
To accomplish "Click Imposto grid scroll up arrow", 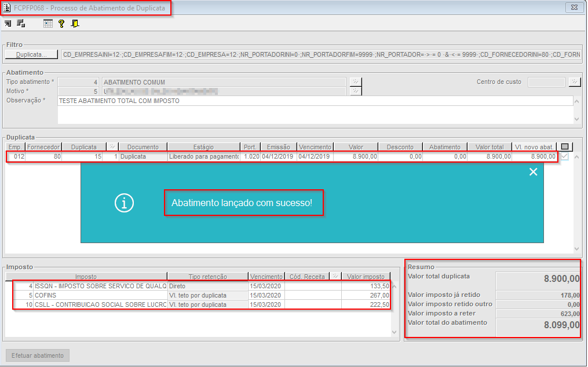I will (x=394, y=287).
